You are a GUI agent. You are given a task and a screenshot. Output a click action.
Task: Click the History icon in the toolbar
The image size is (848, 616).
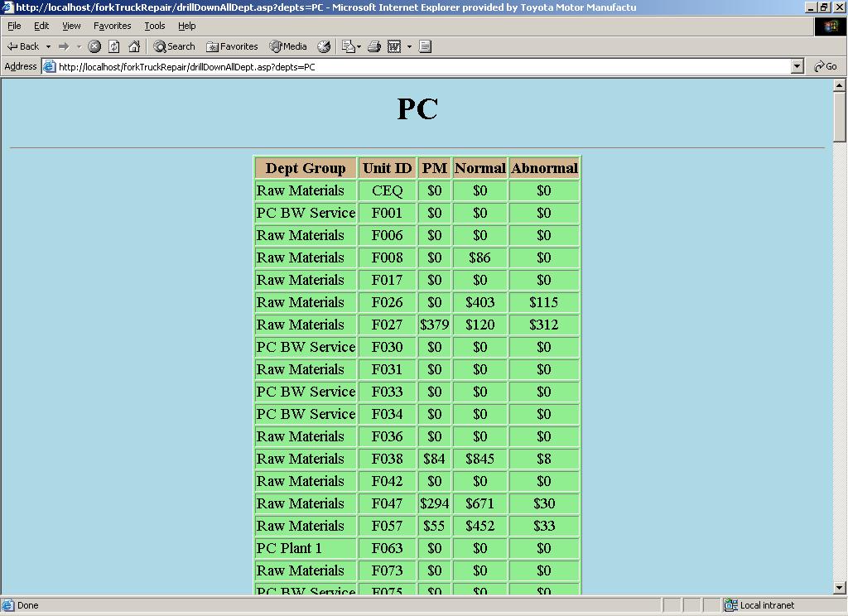(x=324, y=46)
